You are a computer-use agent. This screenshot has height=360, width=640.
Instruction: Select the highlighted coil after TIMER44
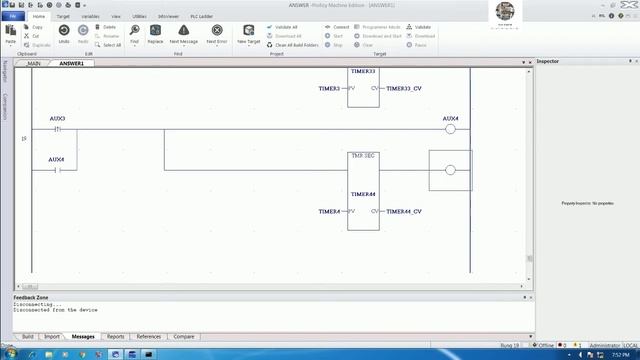450,170
